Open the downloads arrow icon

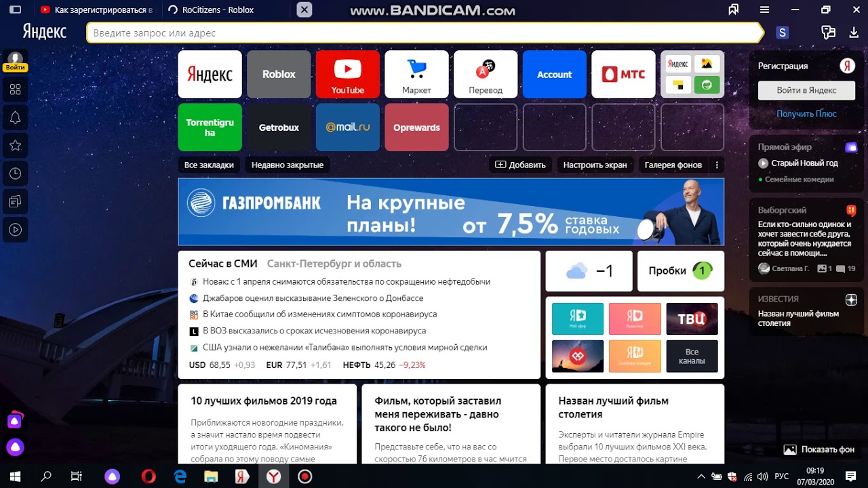[854, 33]
